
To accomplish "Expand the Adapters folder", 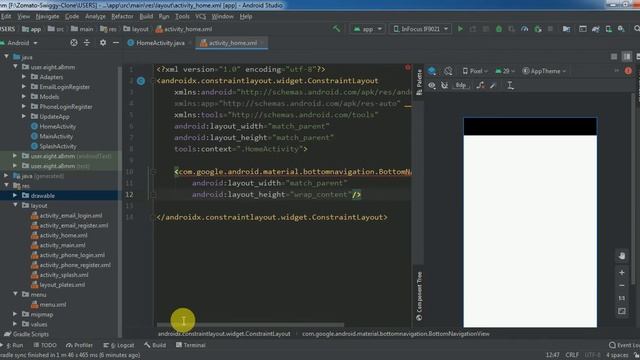I will point(24,77).
